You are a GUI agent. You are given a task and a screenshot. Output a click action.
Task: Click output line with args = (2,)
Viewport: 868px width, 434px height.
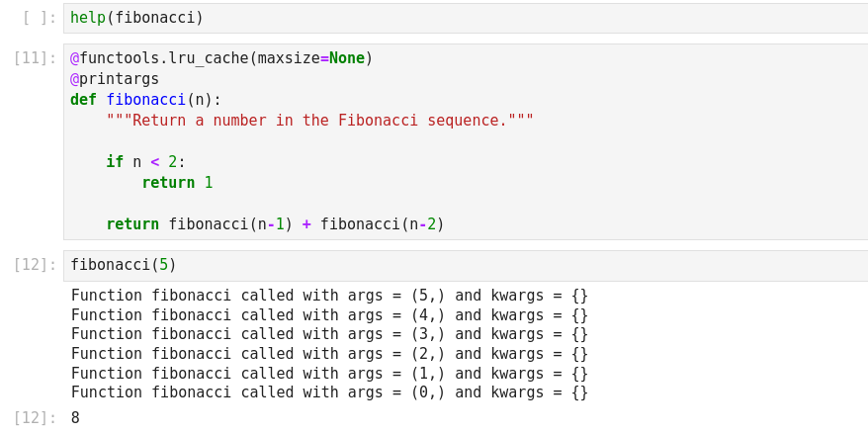click(x=329, y=354)
